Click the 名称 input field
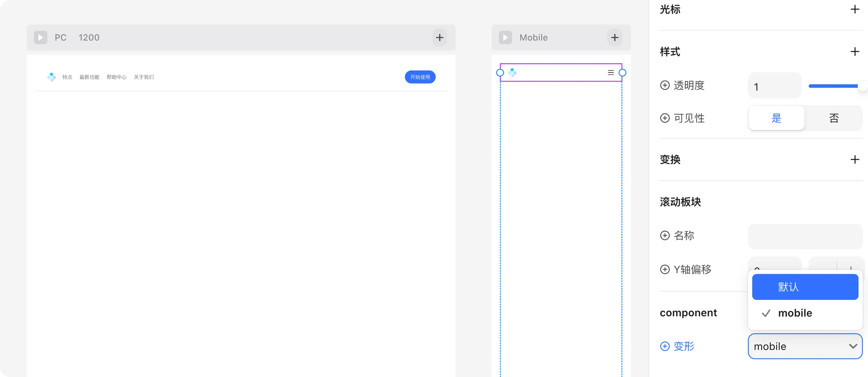 805,236
